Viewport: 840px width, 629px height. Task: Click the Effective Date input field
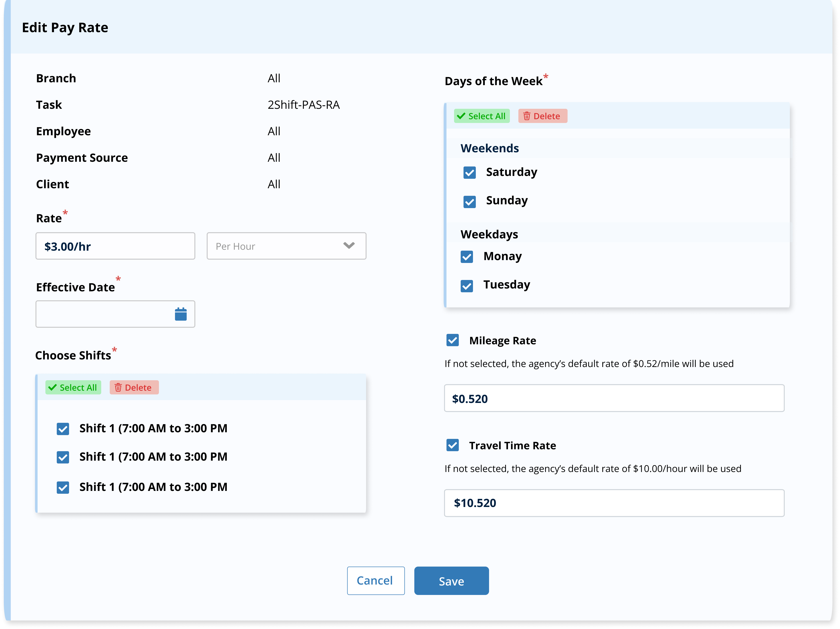(x=115, y=314)
